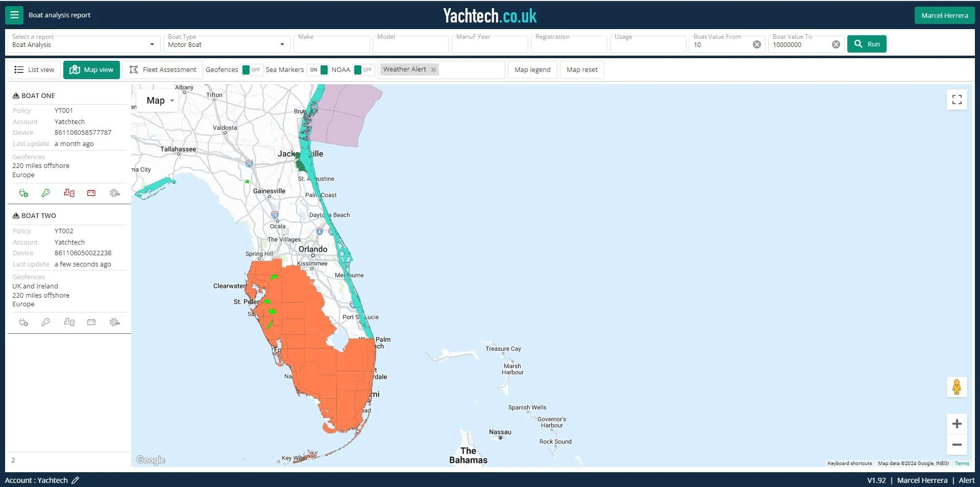Open the Select a report dropdown
Viewport: 980px width, 487px height.
[x=83, y=44]
